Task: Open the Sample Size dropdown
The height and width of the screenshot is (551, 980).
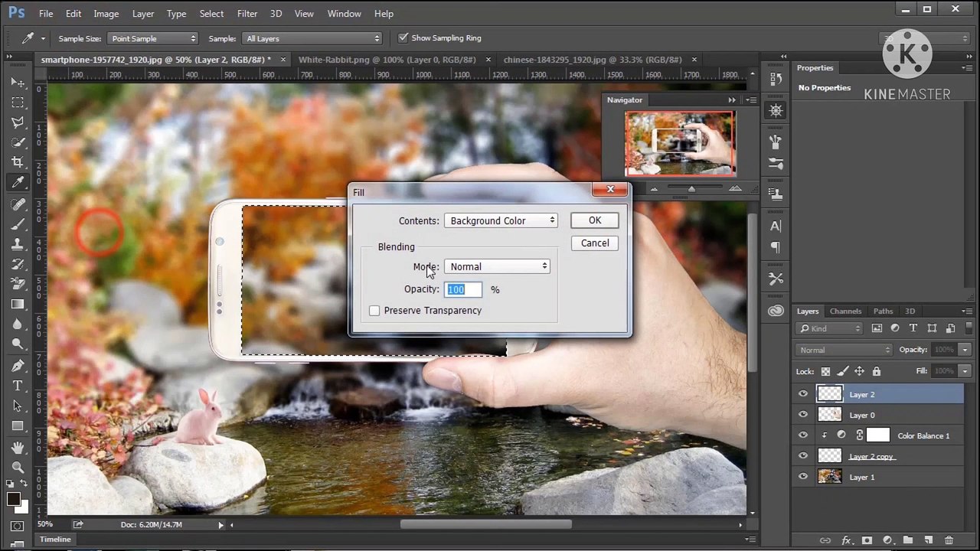Action: pos(154,38)
